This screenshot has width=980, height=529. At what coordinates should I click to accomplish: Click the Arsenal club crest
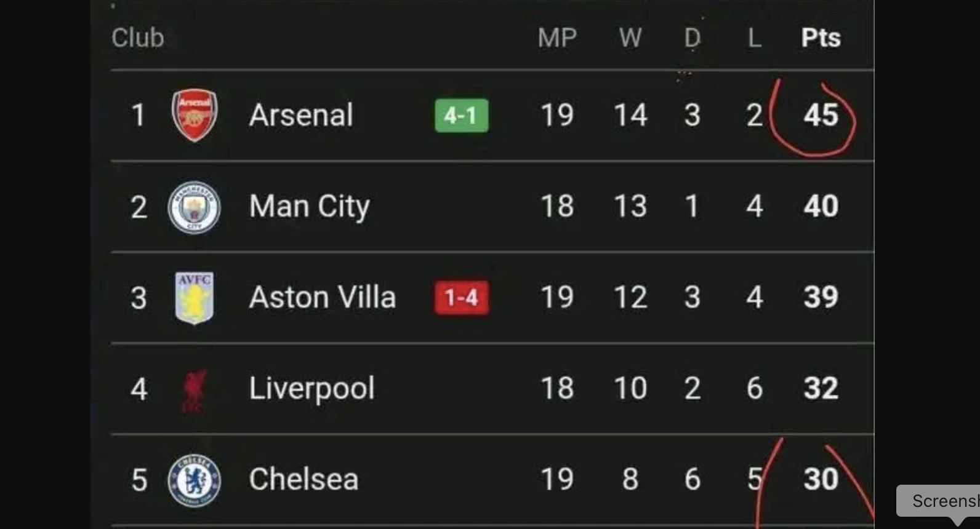coord(193,116)
